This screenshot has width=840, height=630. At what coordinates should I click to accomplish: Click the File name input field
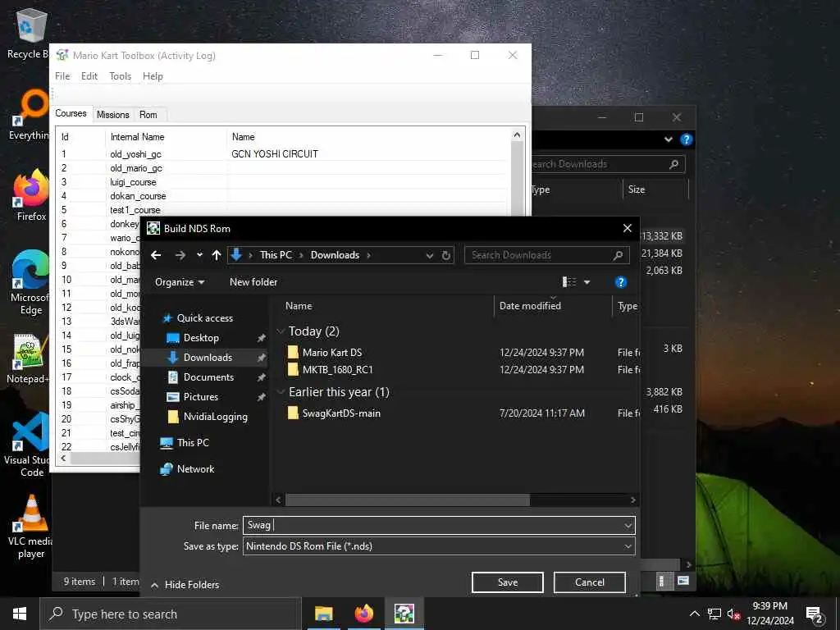[439, 526]
